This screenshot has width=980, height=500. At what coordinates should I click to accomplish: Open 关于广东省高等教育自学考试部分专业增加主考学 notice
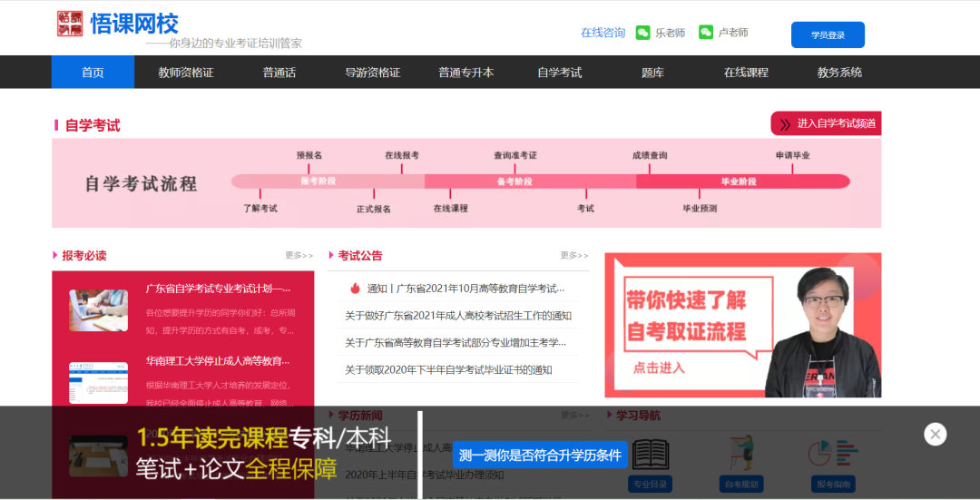point(456,342)
